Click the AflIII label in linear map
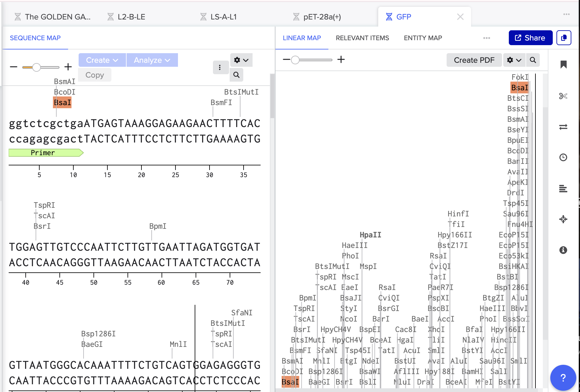This screenshot has height=392, width=580. point(406,371)
